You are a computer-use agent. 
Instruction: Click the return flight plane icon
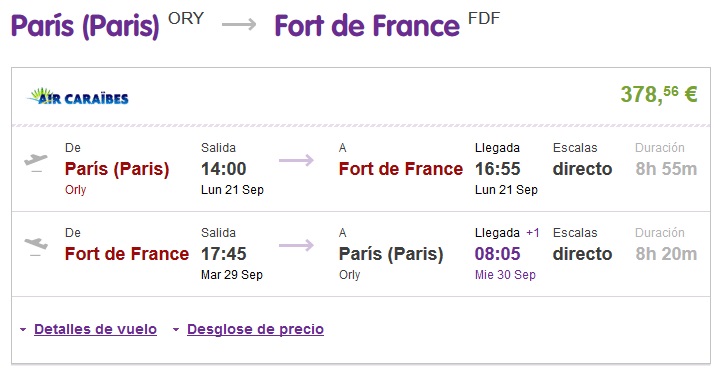tap(36, 247)
